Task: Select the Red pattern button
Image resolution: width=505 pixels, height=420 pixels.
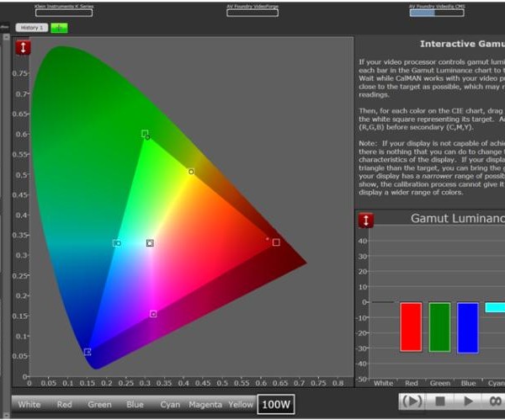Action: 64,405
